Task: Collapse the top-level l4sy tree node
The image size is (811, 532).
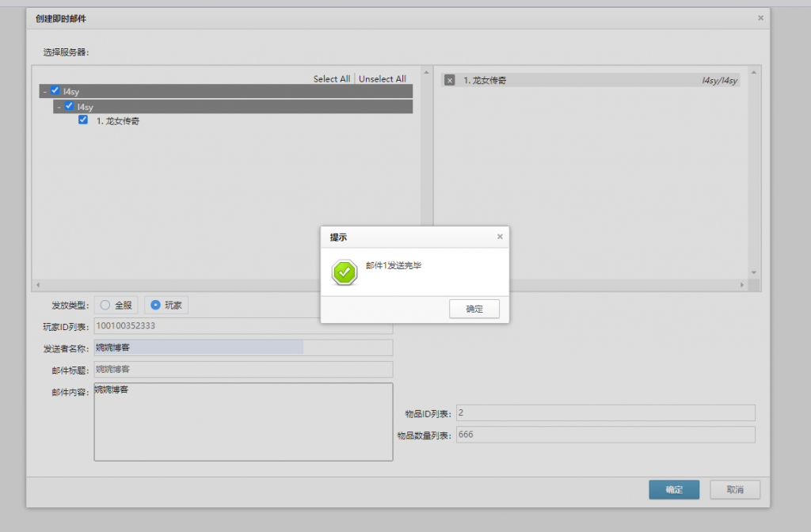Action: (45, 92)
